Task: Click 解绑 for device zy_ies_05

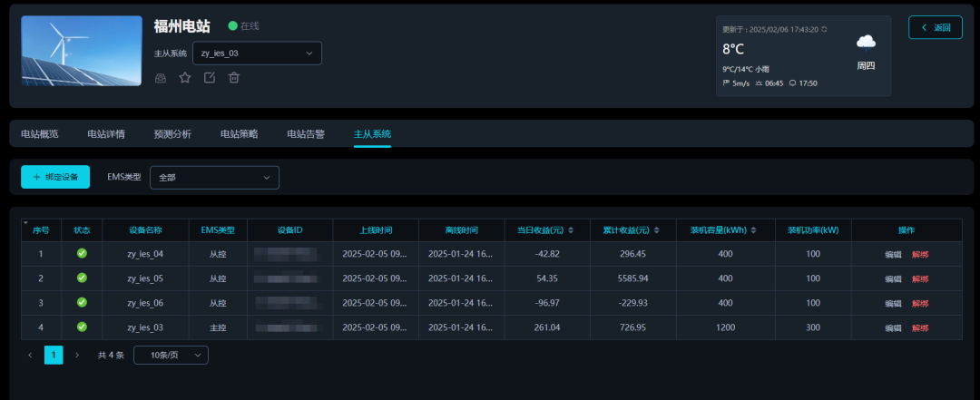Action: tap(920, 278)
